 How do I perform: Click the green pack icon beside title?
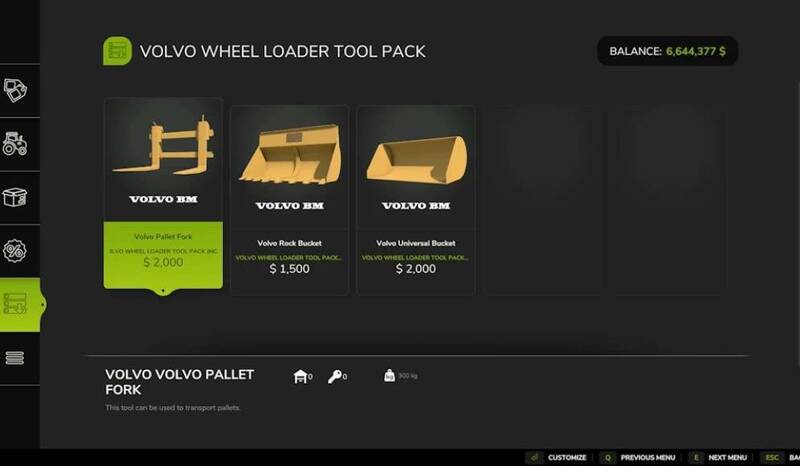coord(117,51)
